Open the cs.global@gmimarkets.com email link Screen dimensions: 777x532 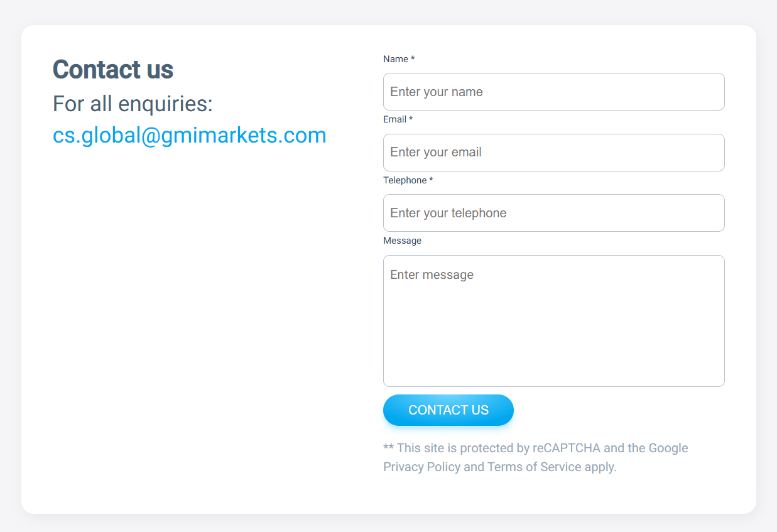[190, 135]
